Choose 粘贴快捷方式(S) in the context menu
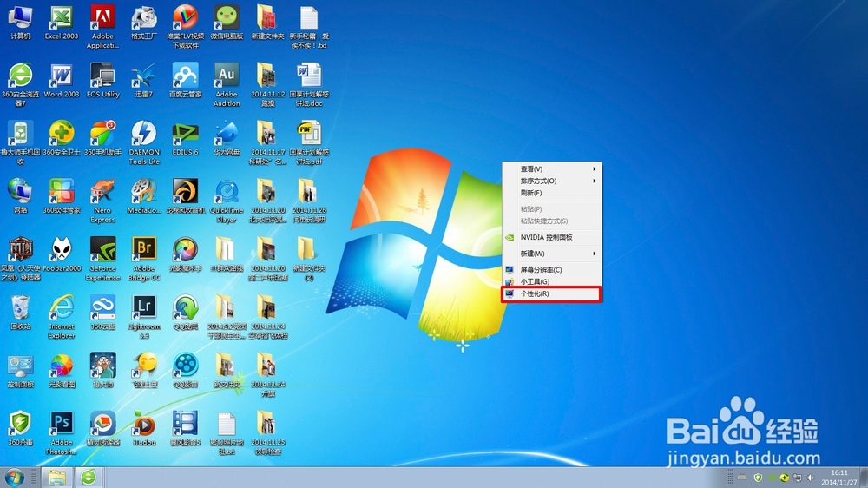Viewport: 868px width, 488px height. pos(551,221)
